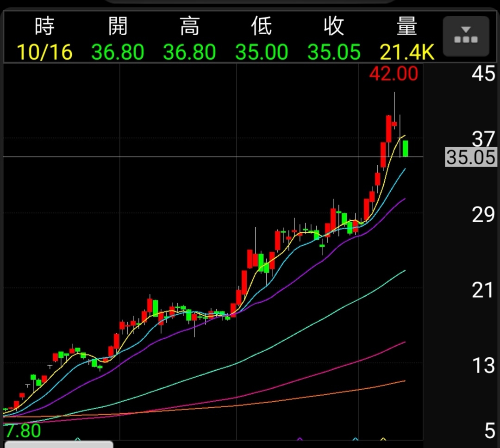The width and height of the screenshot is (500, 448).
Task: Click right end of the orange moving average line
Action: click(x=404, y=381)
